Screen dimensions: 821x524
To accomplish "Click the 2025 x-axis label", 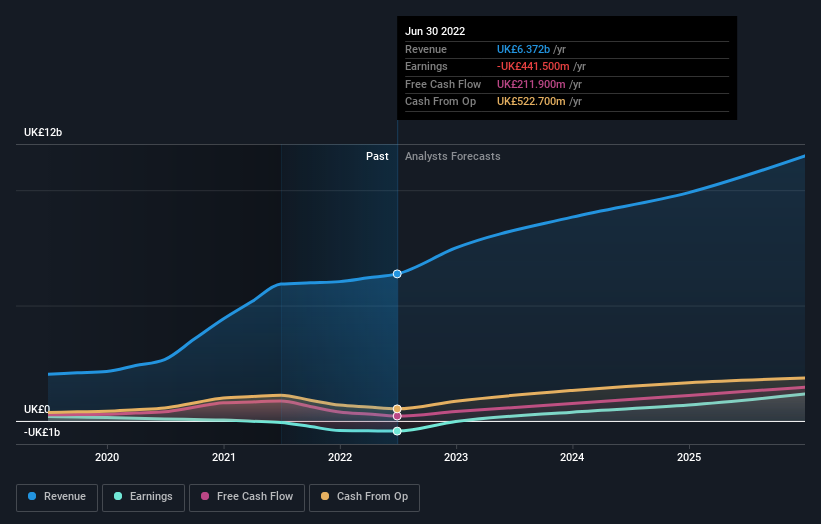I will pos(689,458).
